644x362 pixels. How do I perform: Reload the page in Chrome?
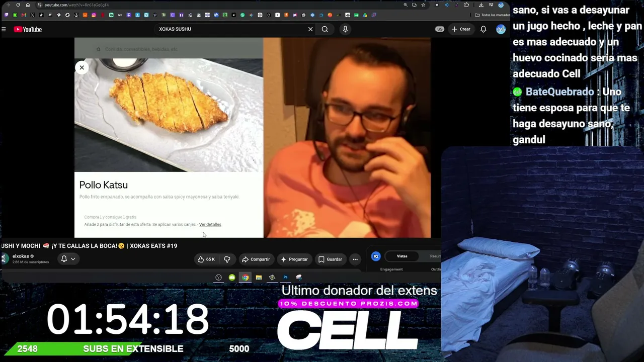click(x=18, y=5)
